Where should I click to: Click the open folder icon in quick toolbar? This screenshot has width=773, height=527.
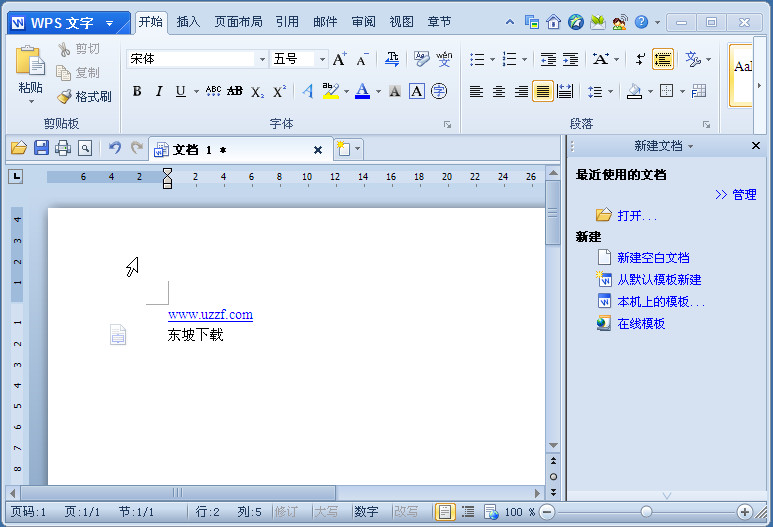point(19,148)
